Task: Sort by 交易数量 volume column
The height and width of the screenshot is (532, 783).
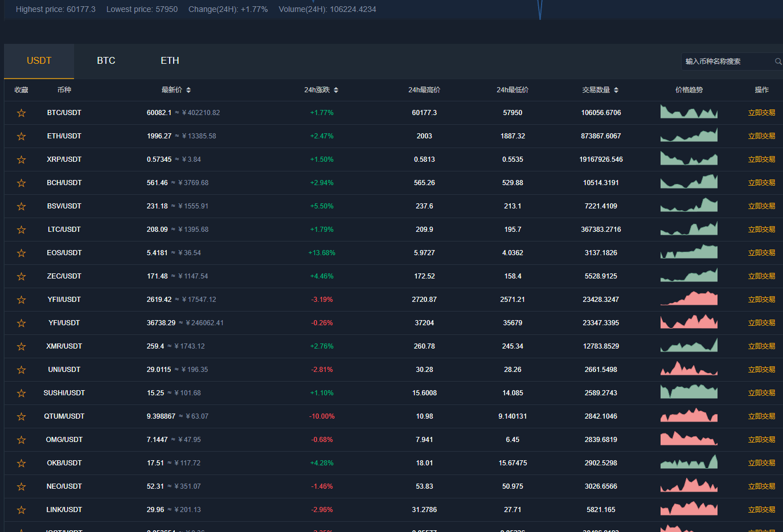Action: (x=616, y=90)
